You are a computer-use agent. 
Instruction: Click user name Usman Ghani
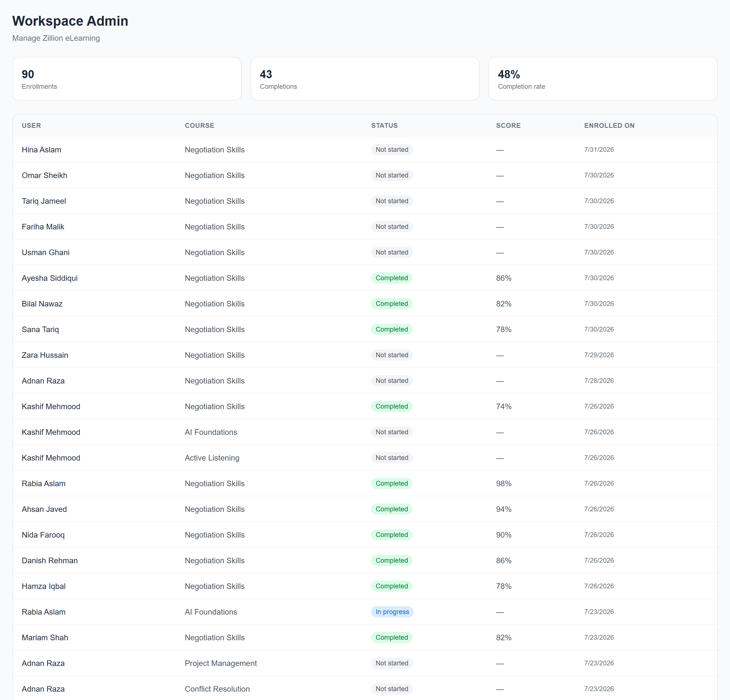(45, 253)
